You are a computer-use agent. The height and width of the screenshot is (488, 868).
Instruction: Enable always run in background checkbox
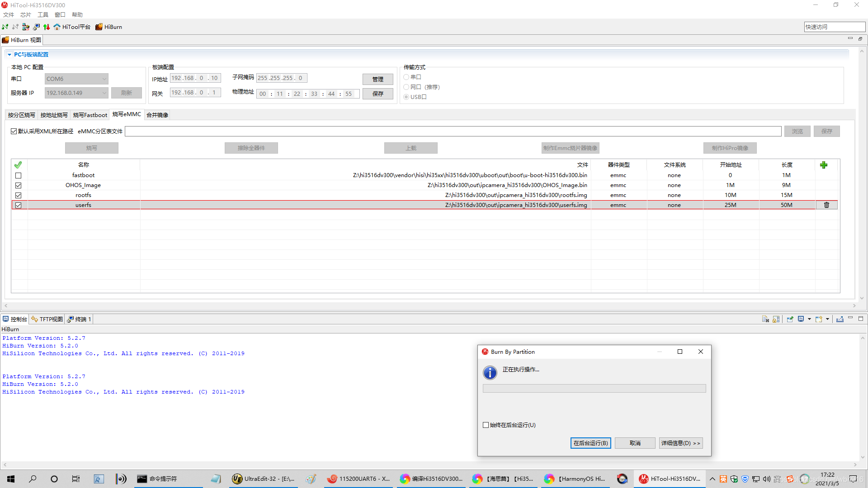pos(486,425)
